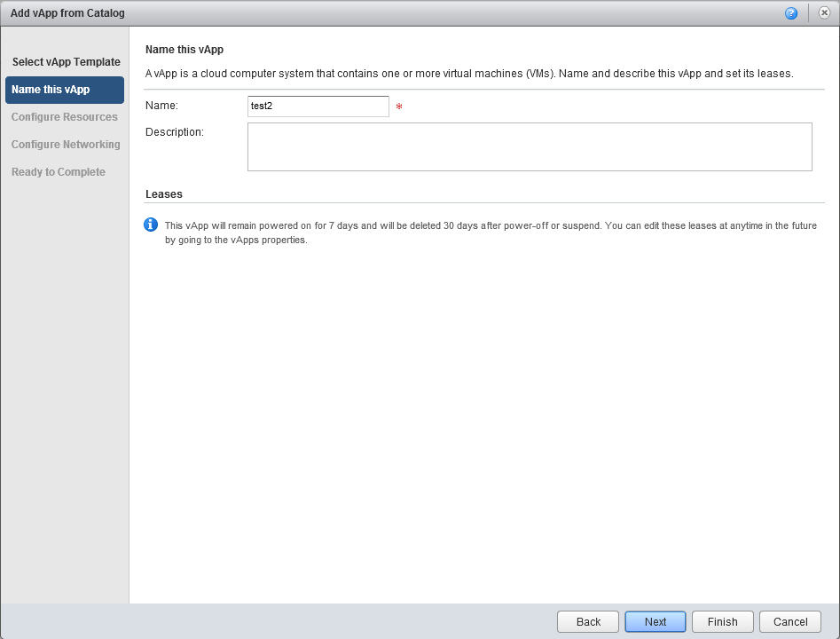Image resolution: width=840 pixels, height=639 pixels.
Task: Close the Add vApp from Catalog dialog
Action: pos(824,12)
